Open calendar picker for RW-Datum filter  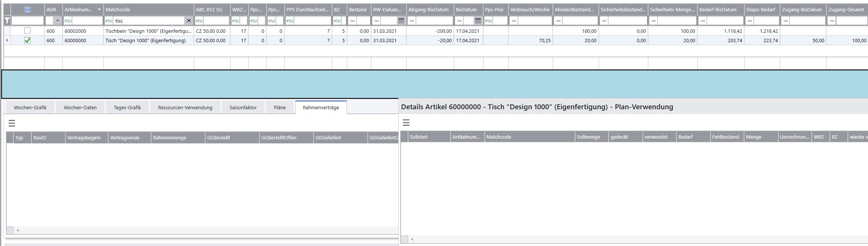401,21
